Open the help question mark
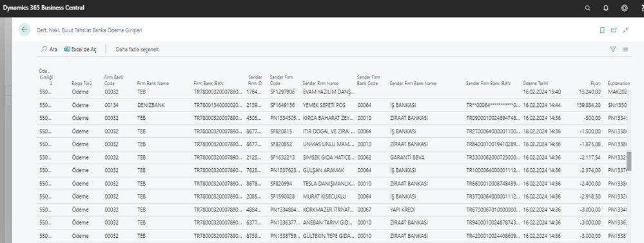This screenshot has width=644, height=243. click(641, 8)
